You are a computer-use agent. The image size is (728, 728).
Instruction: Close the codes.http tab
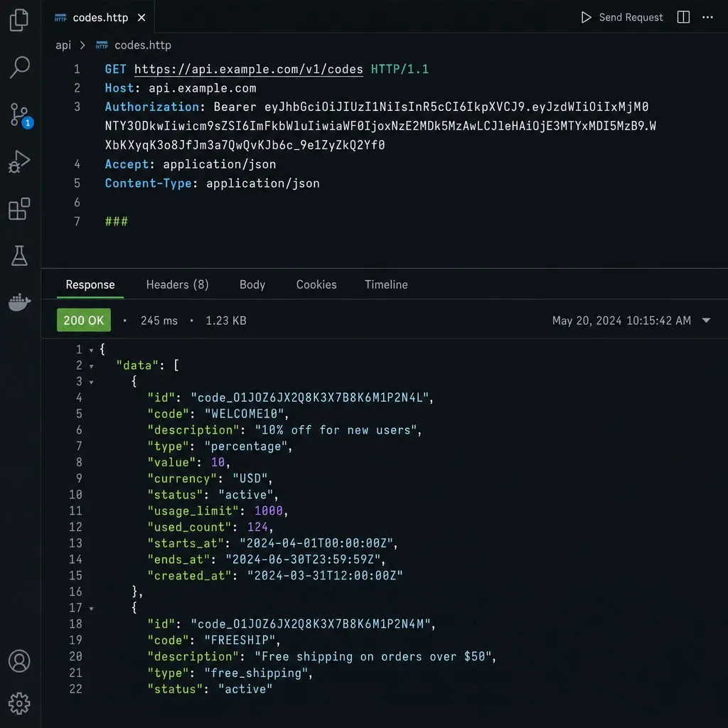[x=141, y=18]
